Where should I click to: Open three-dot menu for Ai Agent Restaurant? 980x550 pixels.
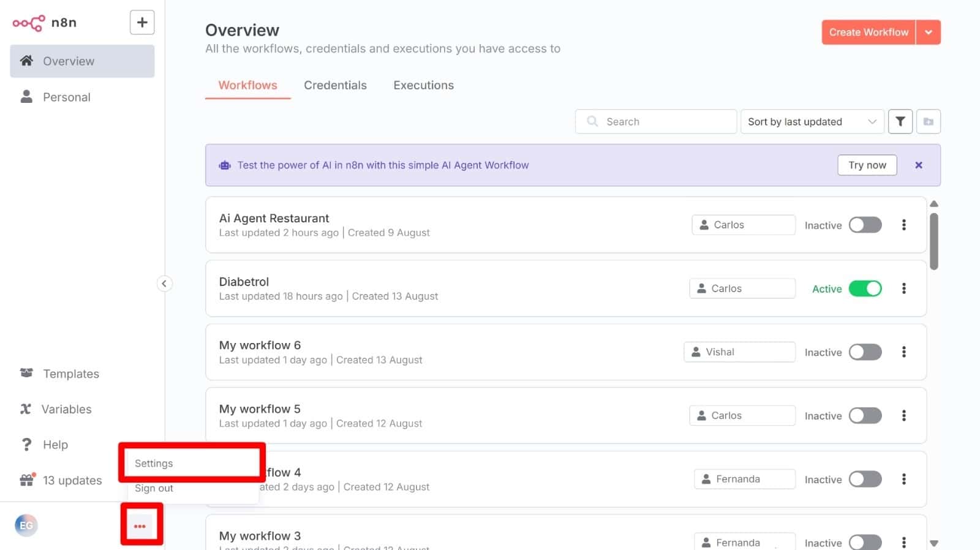coord(903,225)
